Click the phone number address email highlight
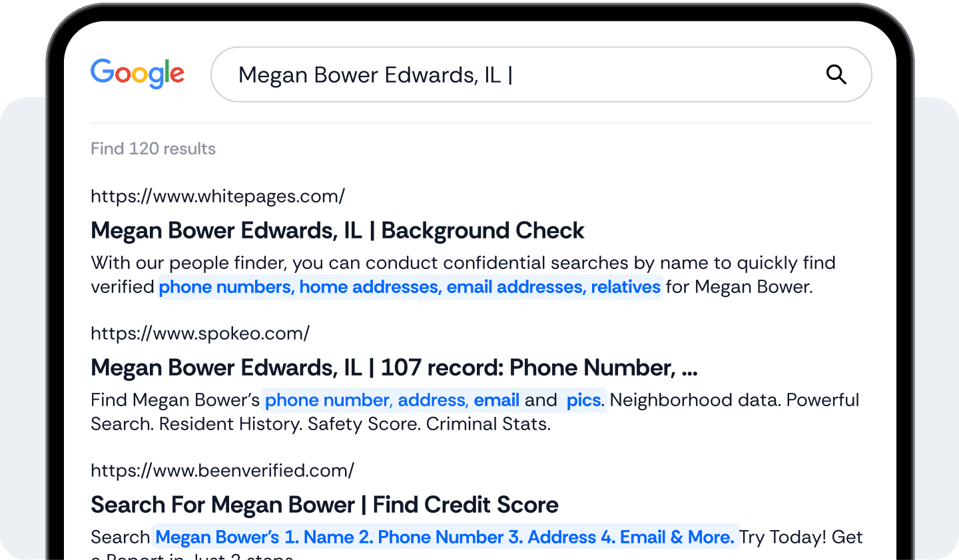959x560 pixels. [x=393, y=400]
